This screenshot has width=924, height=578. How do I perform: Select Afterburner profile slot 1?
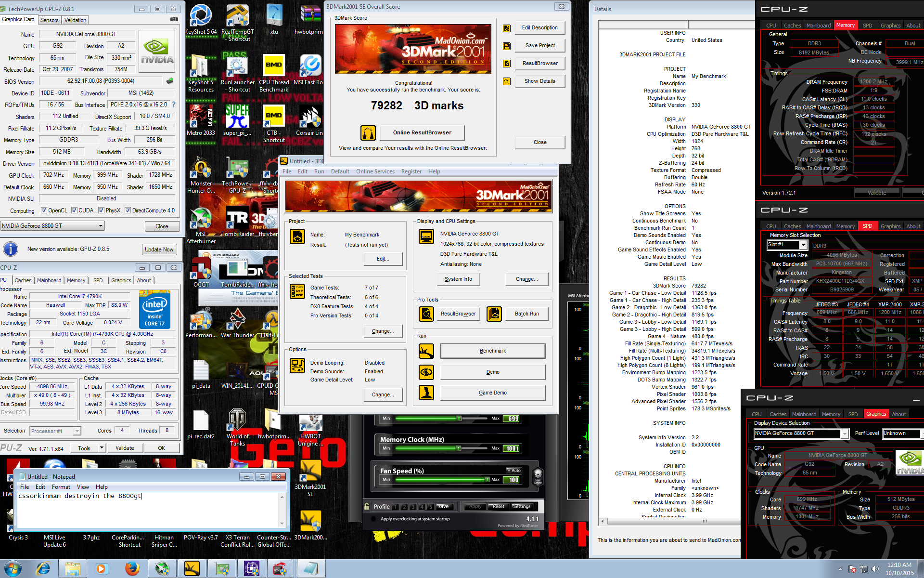[x=396, y=507]
